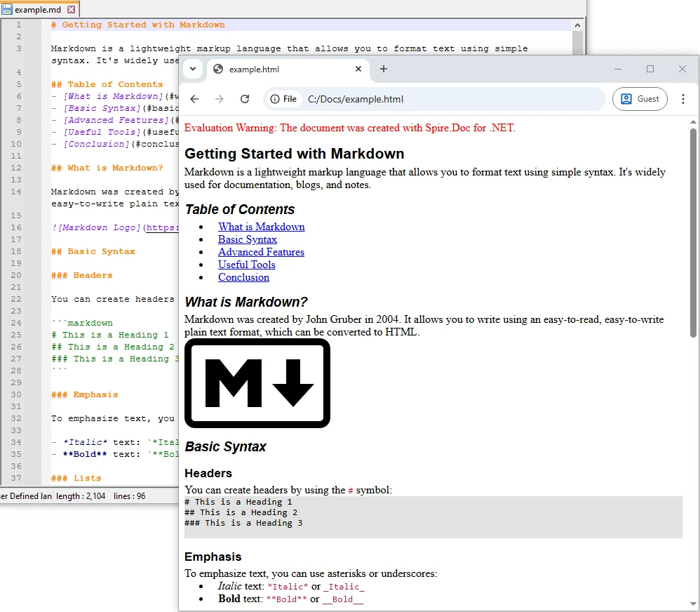Click the "Advanced Features" link
The height and width of the screenshot is (612, 700).
pyautogui.click(x=261, y=252)
